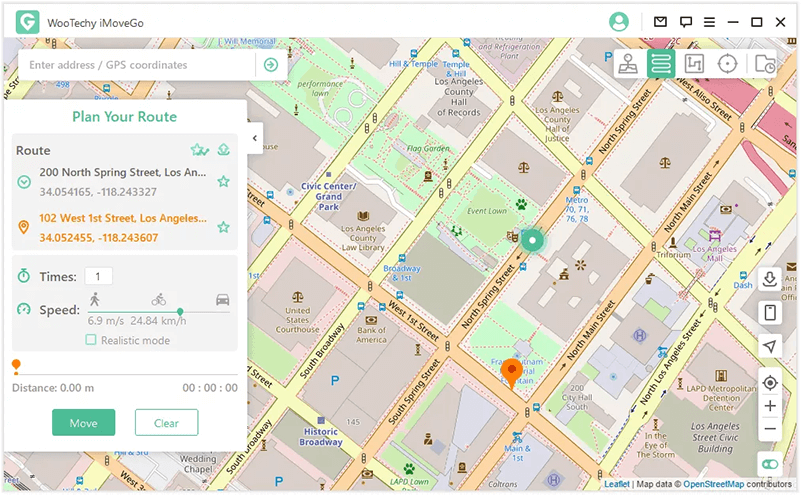
Task: Click the search go arrow button
Action: click(270, 65)
